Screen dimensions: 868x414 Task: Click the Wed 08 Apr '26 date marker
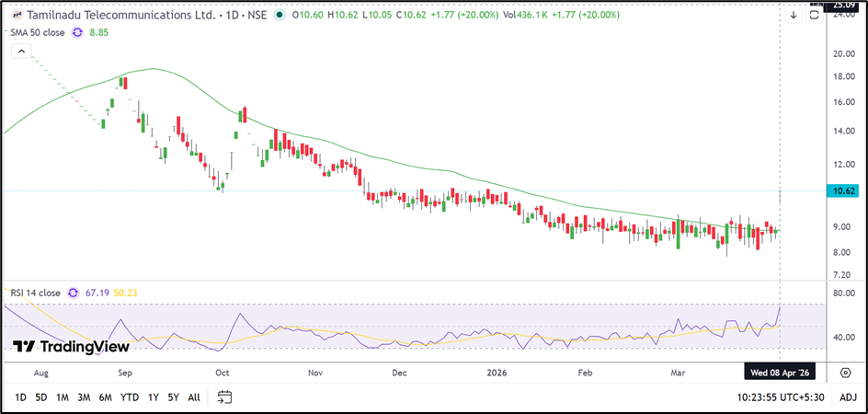[x=780, y=373]
